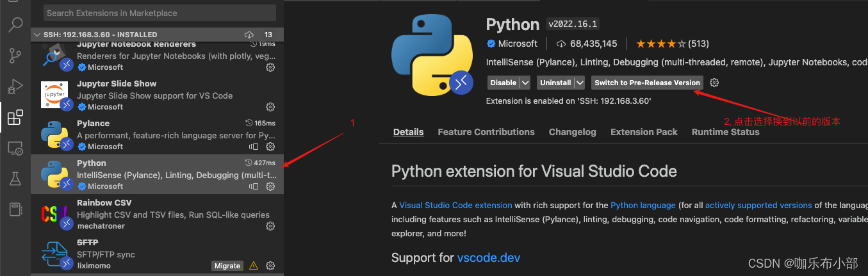
Task: Open the actively supported versions link
Action: [758, 206]
